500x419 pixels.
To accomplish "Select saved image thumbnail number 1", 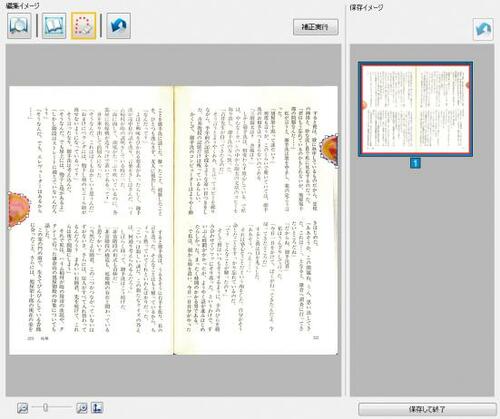I will [415, 109].
